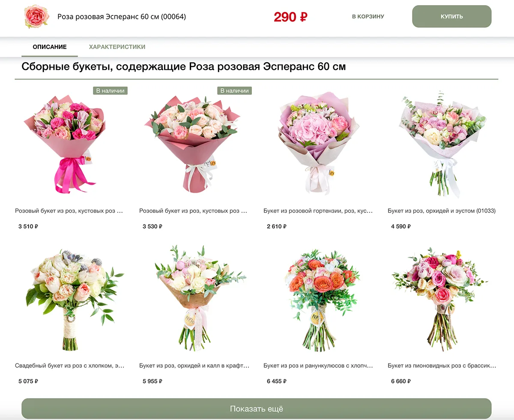The image size is (514, 420).
Task: Click the Роза Эсперанс product thumbnail in header
Action: tap(37, 17)
